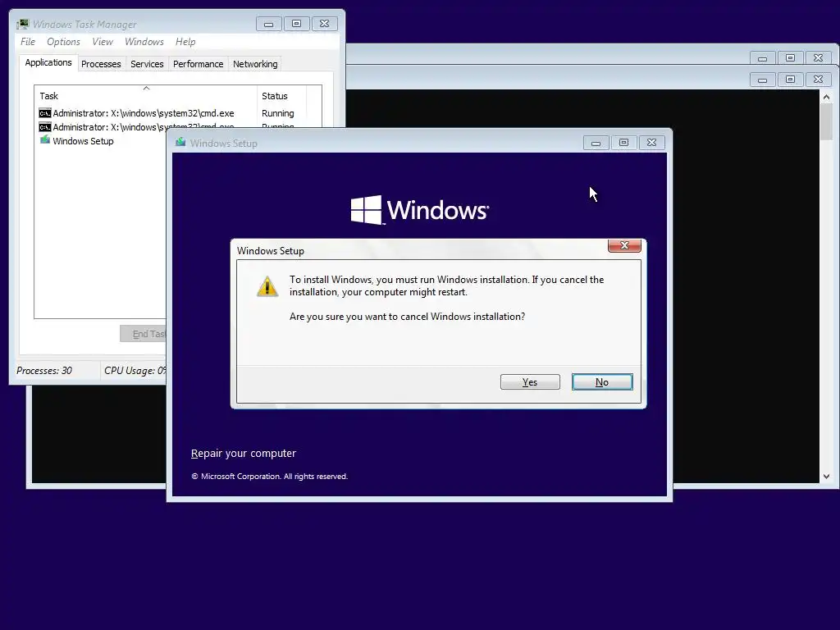This screenshot has height=630, width=840.
Task: Click the Windows Setup task's icon
Action: pos(45,140)
